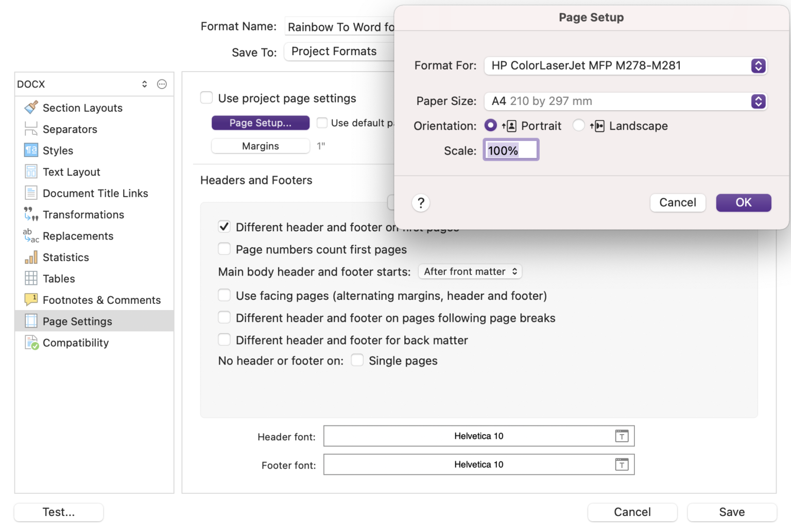The image size is (791, 532).
Task: Select the Transformations icon
Action: click(31, 214)
